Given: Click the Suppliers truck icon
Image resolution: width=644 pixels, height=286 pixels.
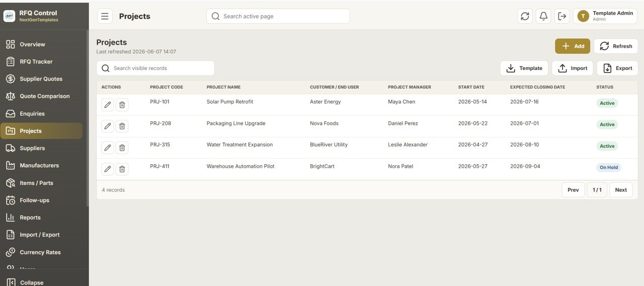Looking at the screenshot, I should click(x=11, y=148).
